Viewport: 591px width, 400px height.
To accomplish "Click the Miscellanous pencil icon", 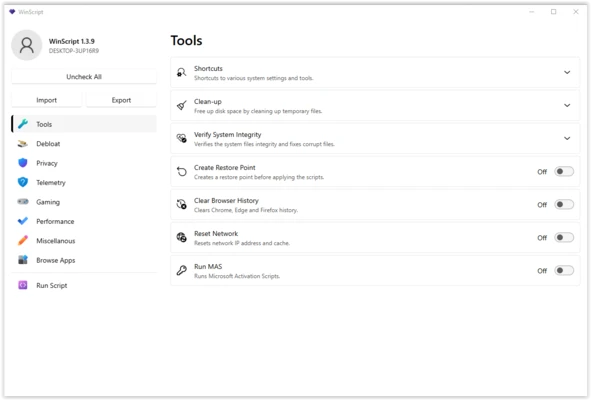I will coord(23,241).
